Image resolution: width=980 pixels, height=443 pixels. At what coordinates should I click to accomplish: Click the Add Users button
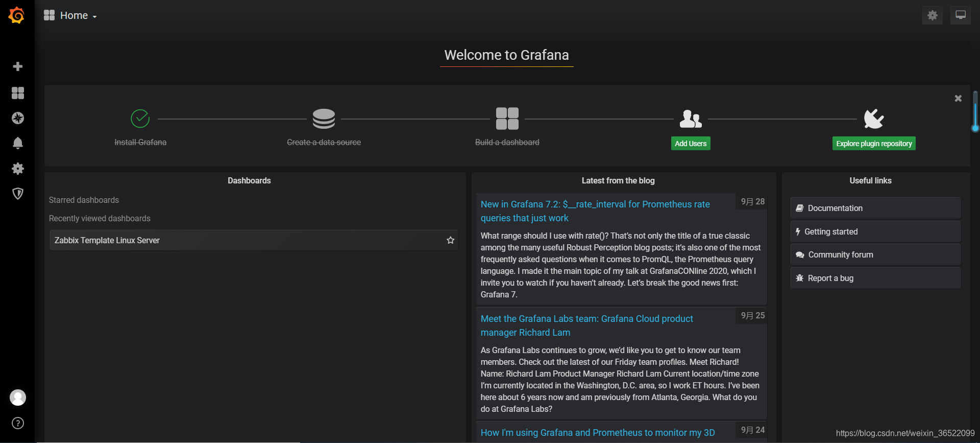point(691,144)
